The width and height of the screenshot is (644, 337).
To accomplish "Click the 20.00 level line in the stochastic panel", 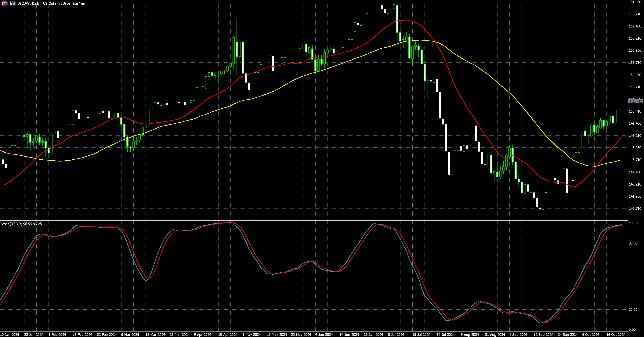I will coord(300,310).
